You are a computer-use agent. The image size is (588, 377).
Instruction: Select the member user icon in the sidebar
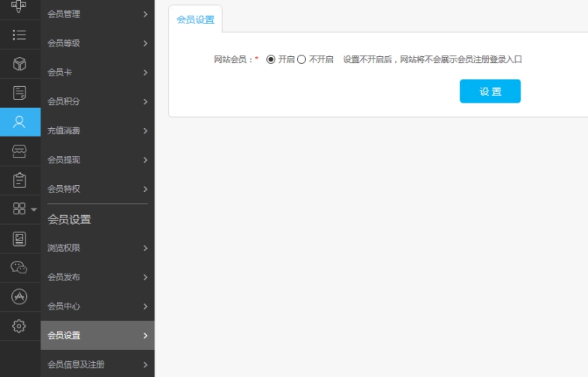pos(19,122)
